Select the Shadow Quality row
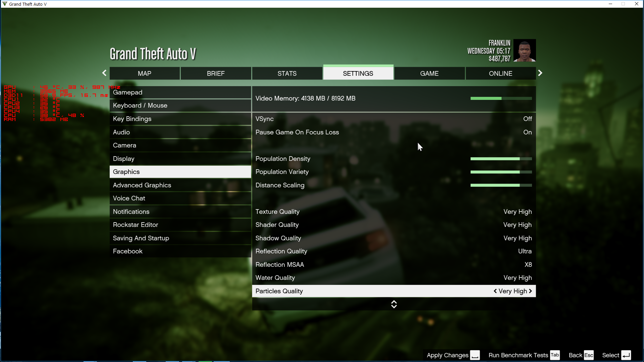 [394, 238]
